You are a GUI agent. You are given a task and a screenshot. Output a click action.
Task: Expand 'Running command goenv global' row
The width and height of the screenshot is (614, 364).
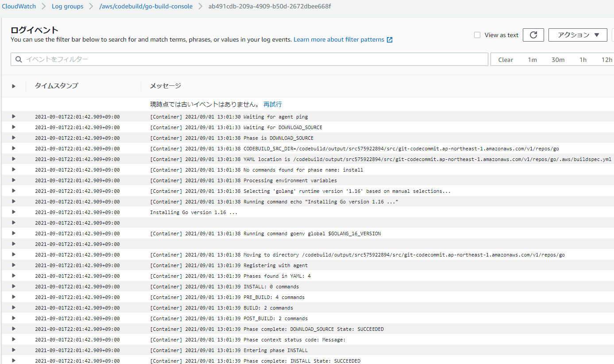pos(14,233)
